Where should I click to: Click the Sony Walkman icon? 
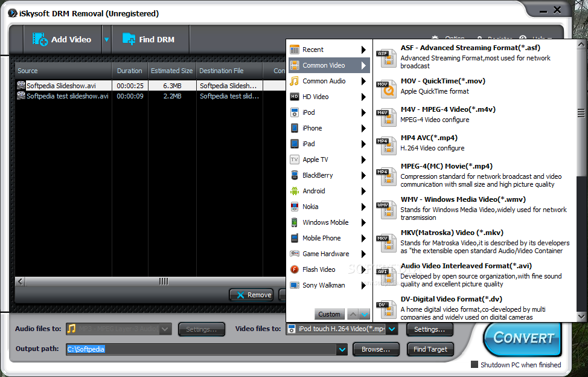(295, 286)
